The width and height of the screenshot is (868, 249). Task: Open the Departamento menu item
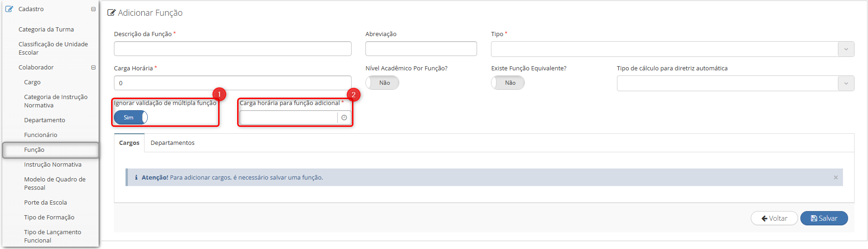click(x=44, y=120)
